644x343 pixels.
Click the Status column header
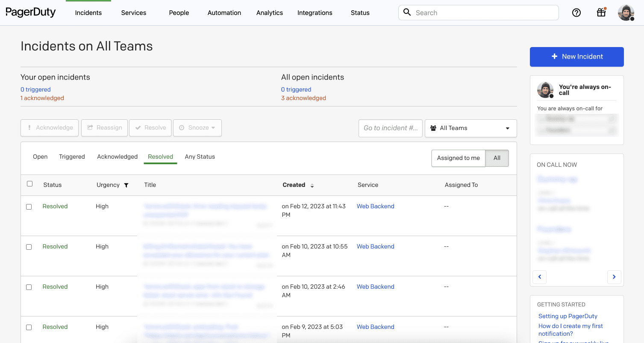click(53, 185)
